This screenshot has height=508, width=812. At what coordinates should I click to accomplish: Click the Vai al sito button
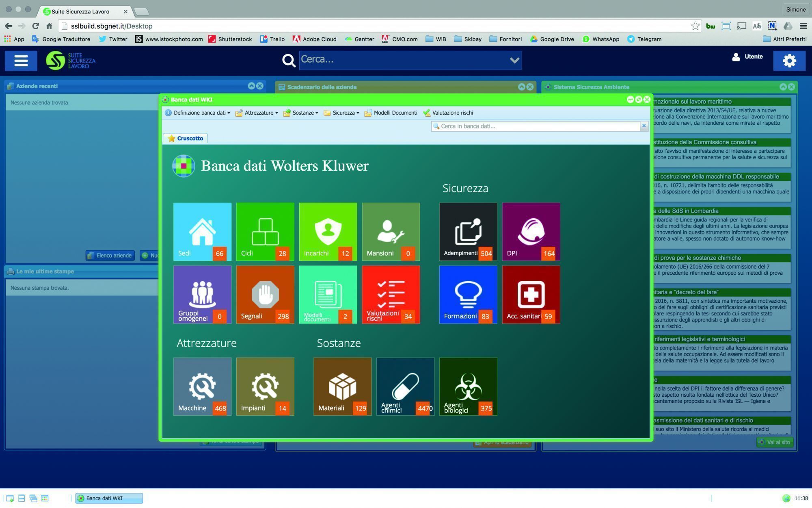775,442
